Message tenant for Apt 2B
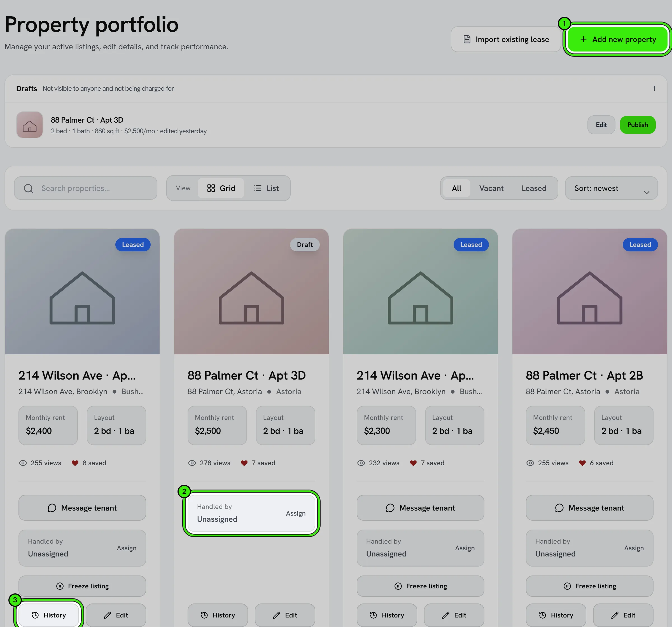672x627 pixels. [589, 508]
